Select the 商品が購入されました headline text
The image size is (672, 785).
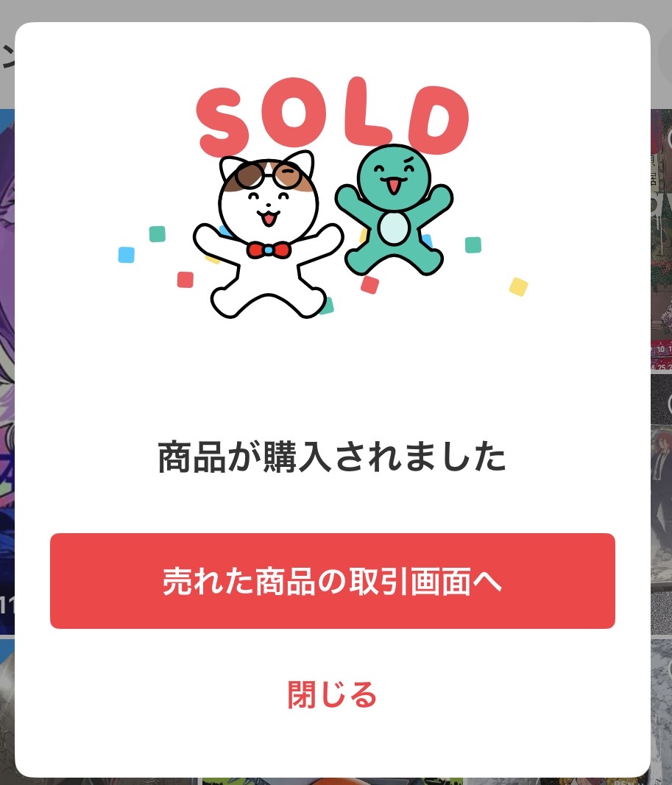(x=332, y=457)
